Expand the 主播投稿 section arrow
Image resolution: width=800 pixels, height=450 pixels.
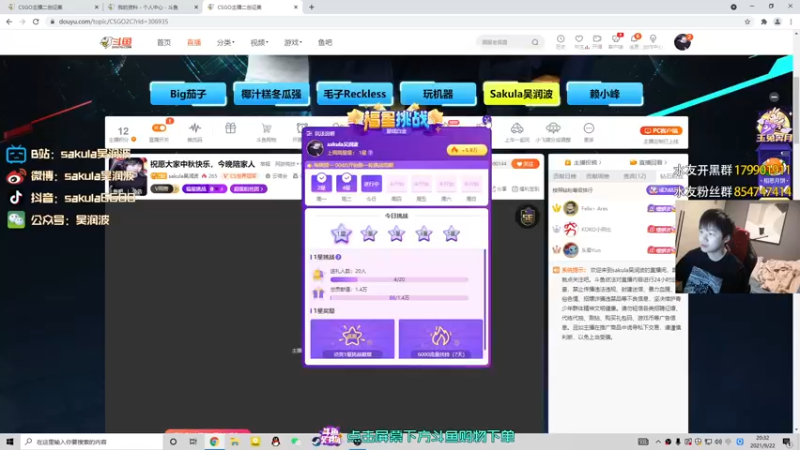601,162
